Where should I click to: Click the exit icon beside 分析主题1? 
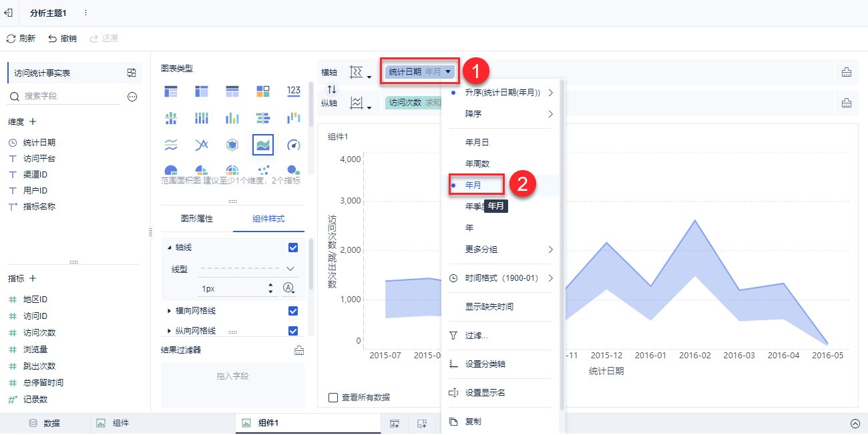(9, 13)
